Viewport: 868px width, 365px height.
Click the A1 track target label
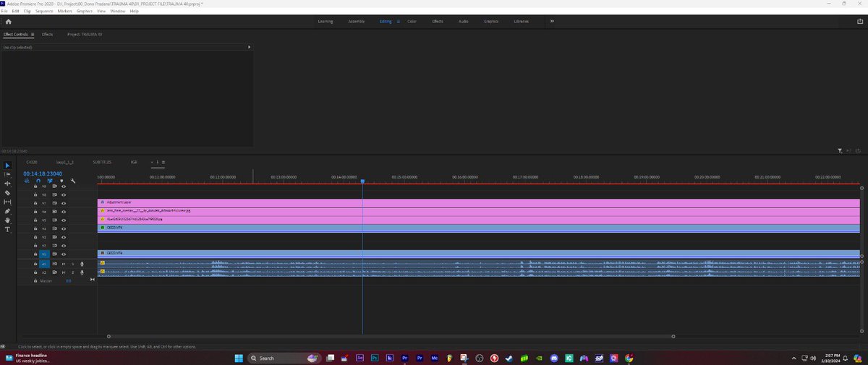(x=44, y=264)
